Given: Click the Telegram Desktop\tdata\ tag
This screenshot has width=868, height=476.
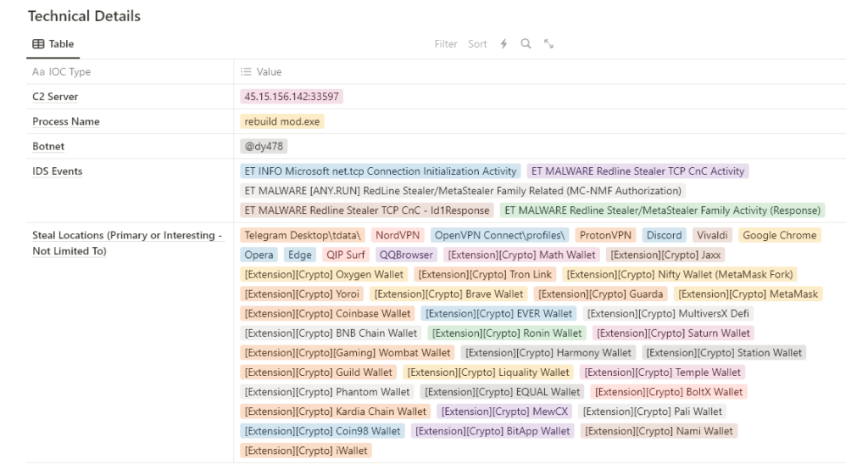Looking at the screenshot, I should (303, 235).
